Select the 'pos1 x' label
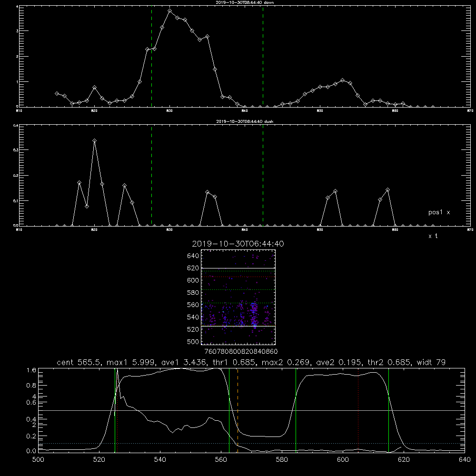This screenshot has height=476, width=476. 439,212
